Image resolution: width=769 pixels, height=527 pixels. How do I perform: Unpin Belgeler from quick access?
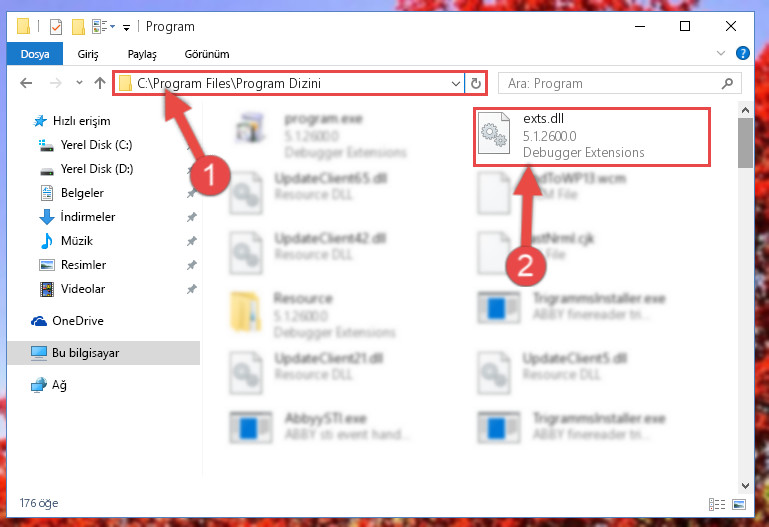click(191, 193)
